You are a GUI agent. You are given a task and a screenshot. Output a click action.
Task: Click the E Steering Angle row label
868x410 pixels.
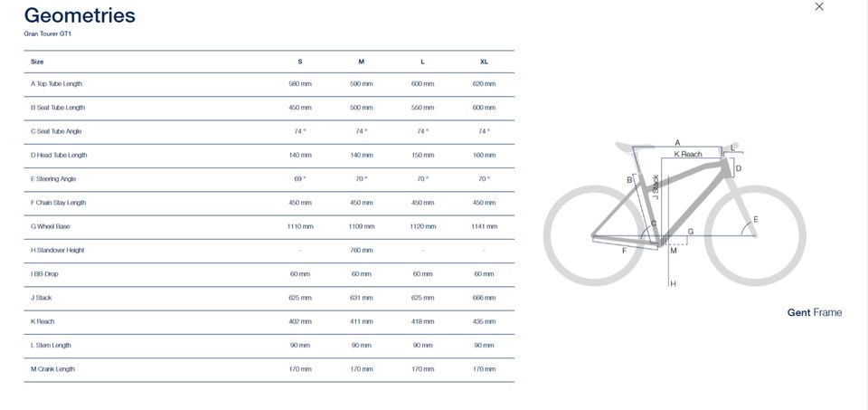[x=53, y=179]
